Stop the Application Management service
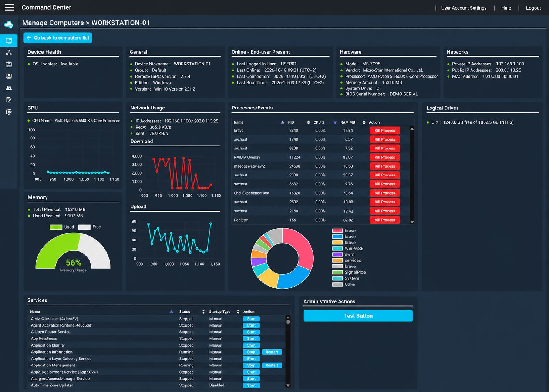Image resolution: width=549 pixels, height=392 pixels. [x=251, y=365]
